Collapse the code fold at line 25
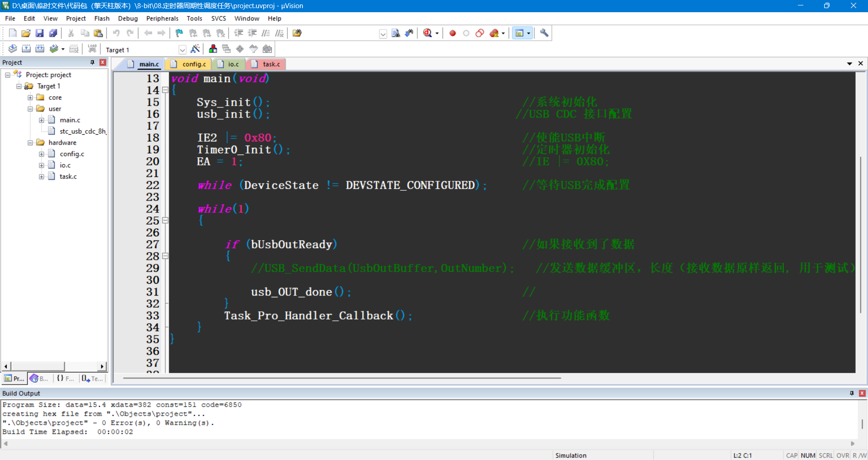 point(165,221)
